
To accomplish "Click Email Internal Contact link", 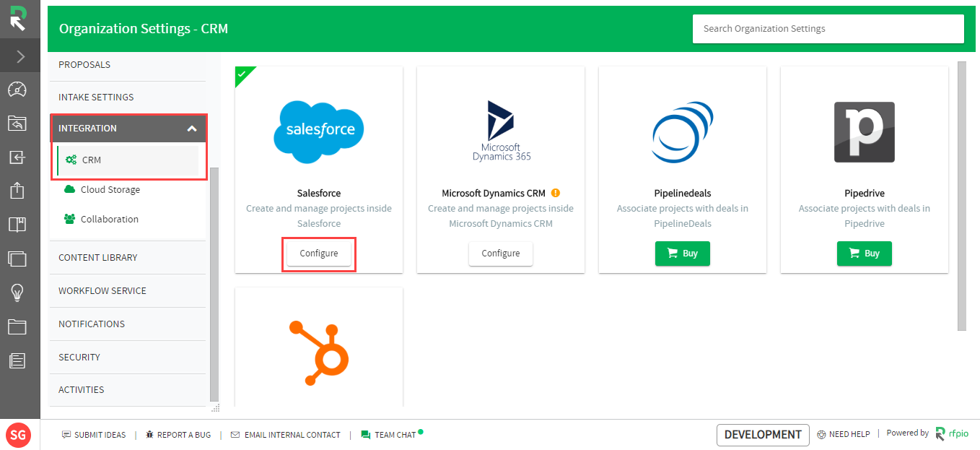I will tap(292, 435).
